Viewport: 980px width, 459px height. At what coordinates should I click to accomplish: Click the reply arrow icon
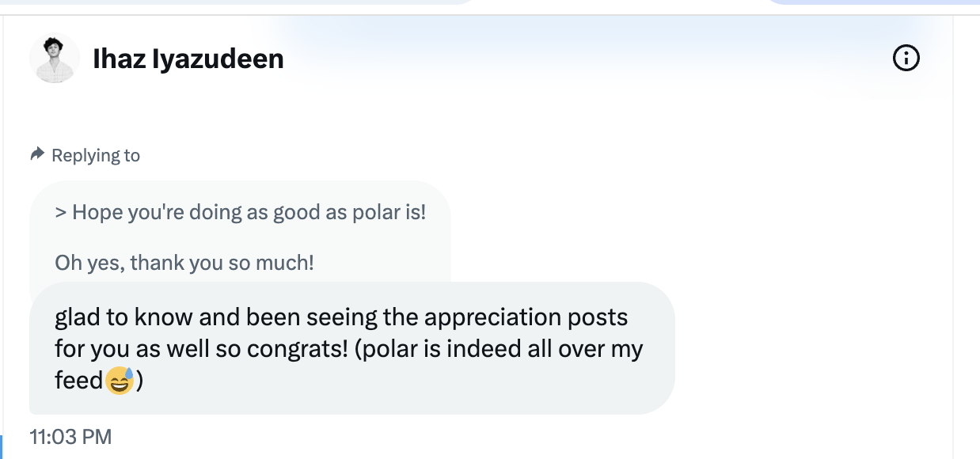[x=36, y=154]
